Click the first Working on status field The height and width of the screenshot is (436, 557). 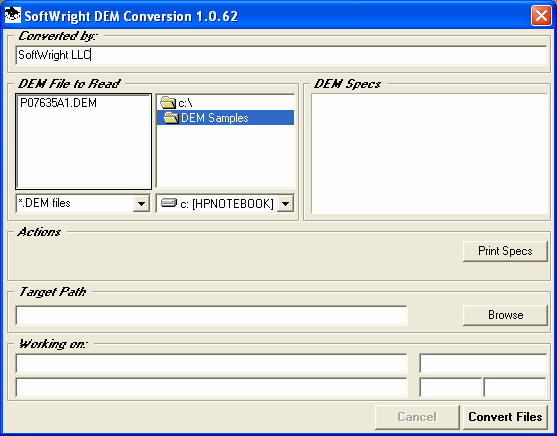tap(211, 363)
